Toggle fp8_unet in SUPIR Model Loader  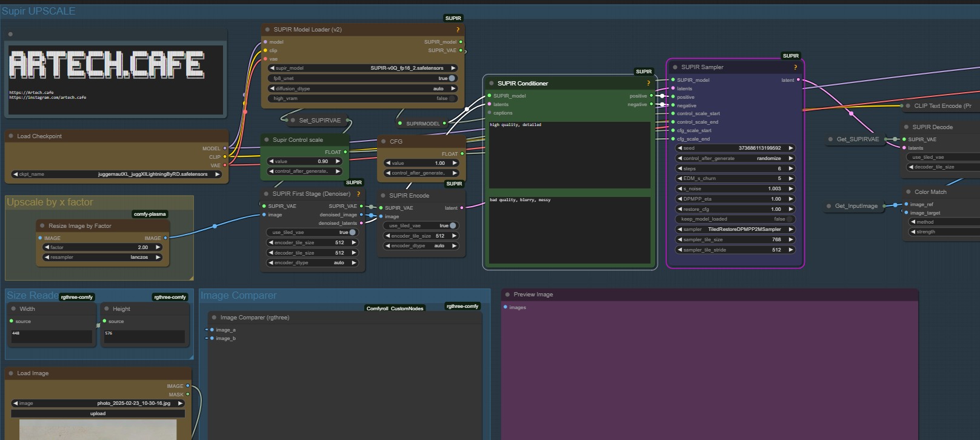coord(452,78)
